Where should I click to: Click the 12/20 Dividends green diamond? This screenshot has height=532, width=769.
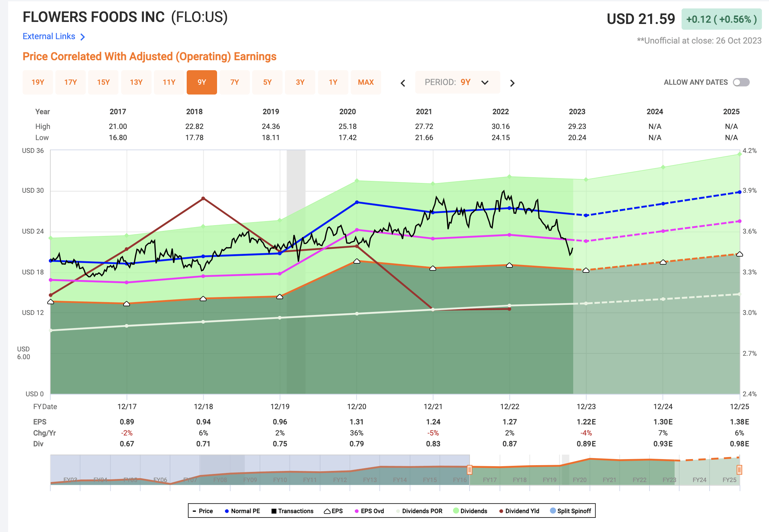tap(357, 181)
